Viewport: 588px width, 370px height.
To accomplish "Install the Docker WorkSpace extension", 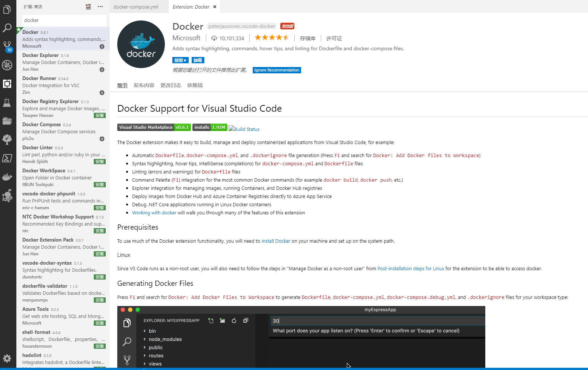I will pyautogui.click(x=100, y=185).
